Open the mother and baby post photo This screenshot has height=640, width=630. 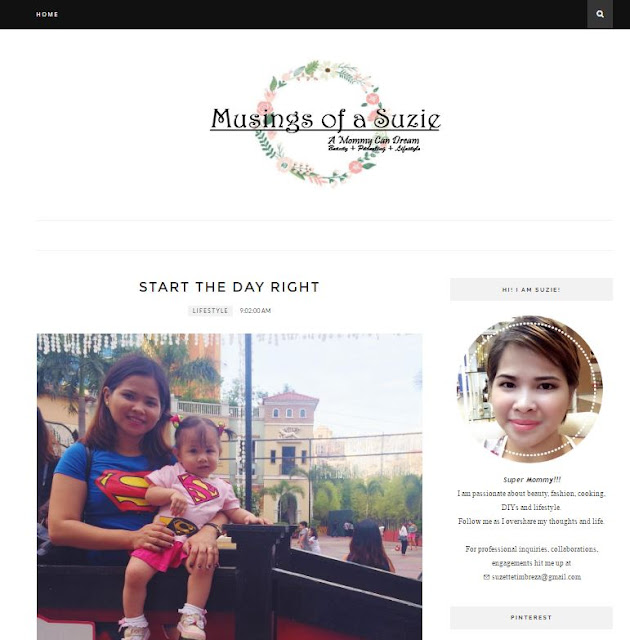(229, 487)
